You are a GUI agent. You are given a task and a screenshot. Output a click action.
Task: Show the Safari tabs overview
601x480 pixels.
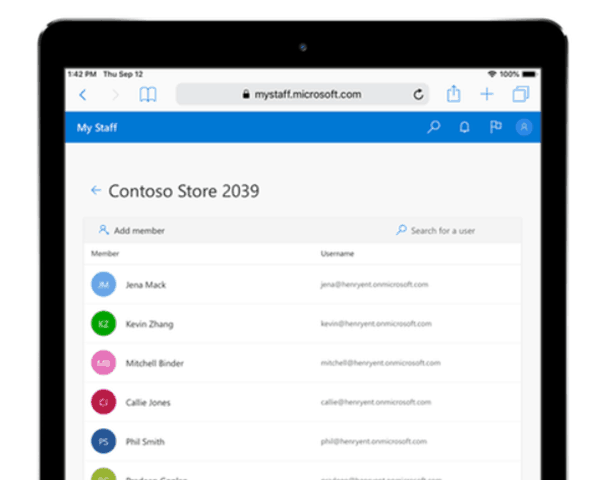(521, 94)
